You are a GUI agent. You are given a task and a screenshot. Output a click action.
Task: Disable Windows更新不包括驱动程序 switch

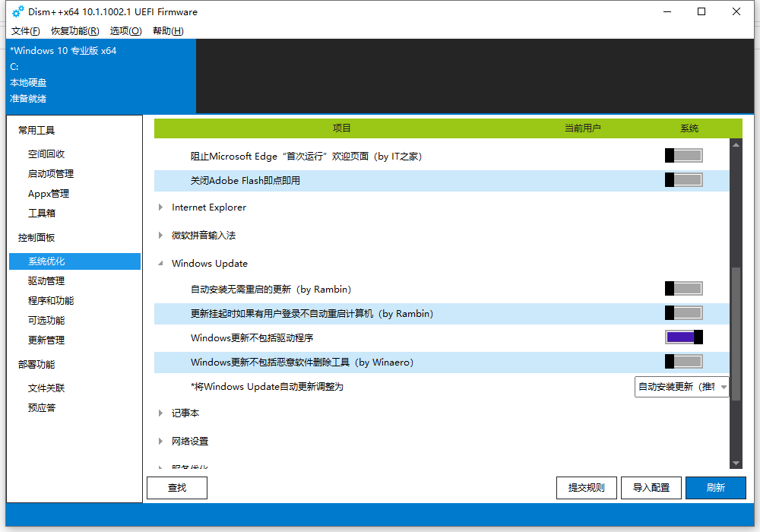pyautogui.click(x=683, y=337)
